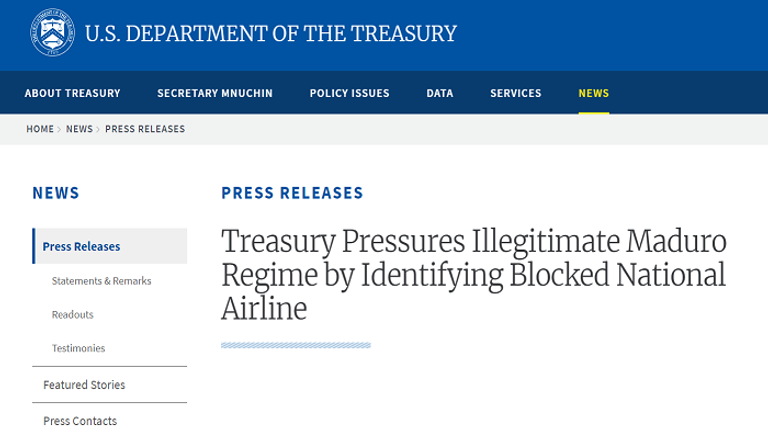Click the News sidebar heading
Viewport: 768px width, 439px height.
click(x=56, y=193)
